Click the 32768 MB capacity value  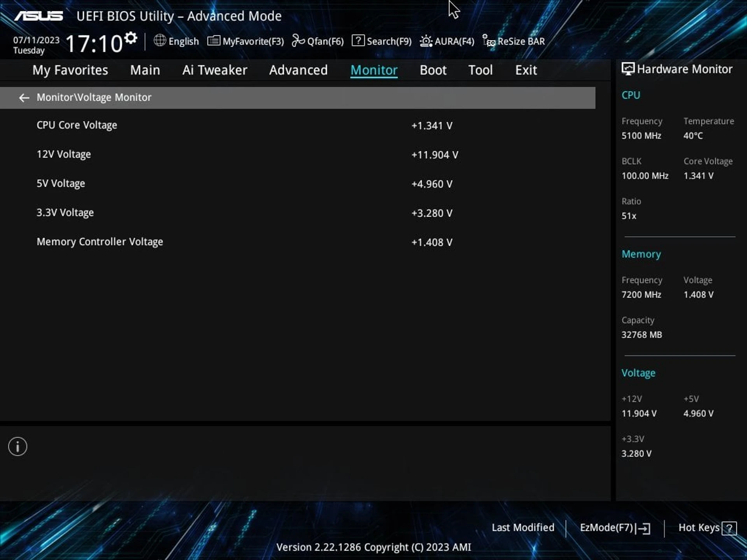tap(642, 335)
